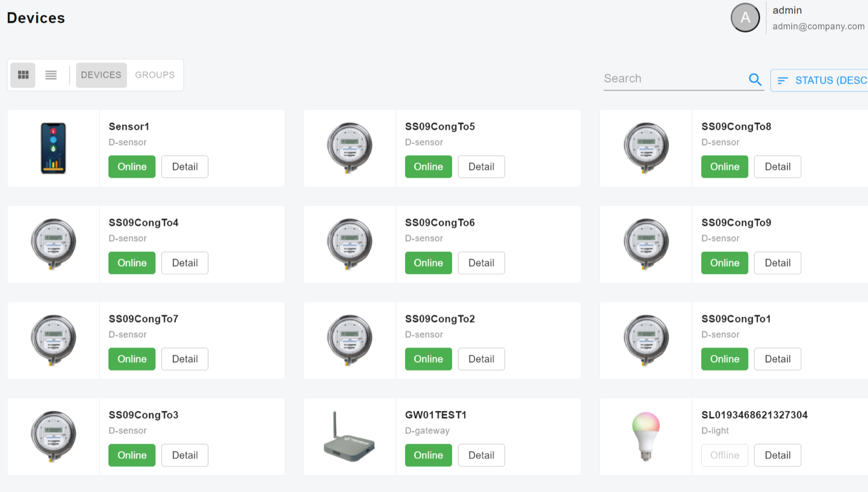Viewport: 868px width, 492px height.
Task: Click SS09CongTo2 meter image
Action: pos(350,340)
